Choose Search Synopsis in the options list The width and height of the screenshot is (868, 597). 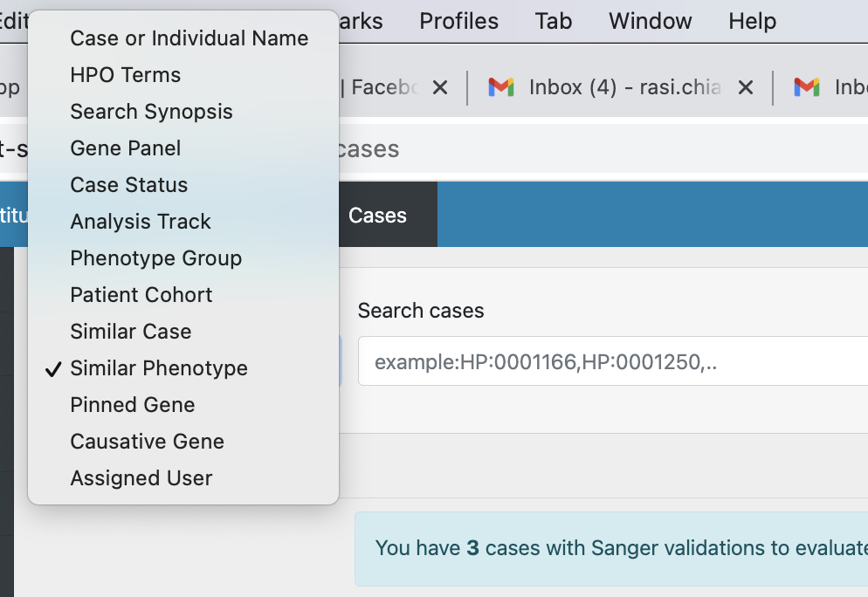point(151,111)
